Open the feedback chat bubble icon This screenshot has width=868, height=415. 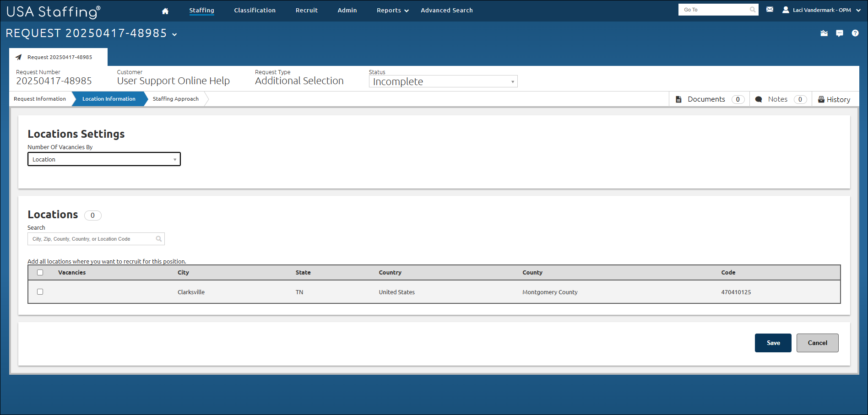pyautogui.click(x=839, y=33)
